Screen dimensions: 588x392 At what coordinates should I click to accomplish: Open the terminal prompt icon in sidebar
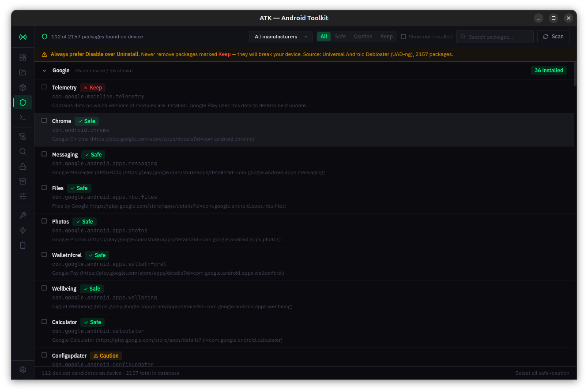(x=23, y=117)
